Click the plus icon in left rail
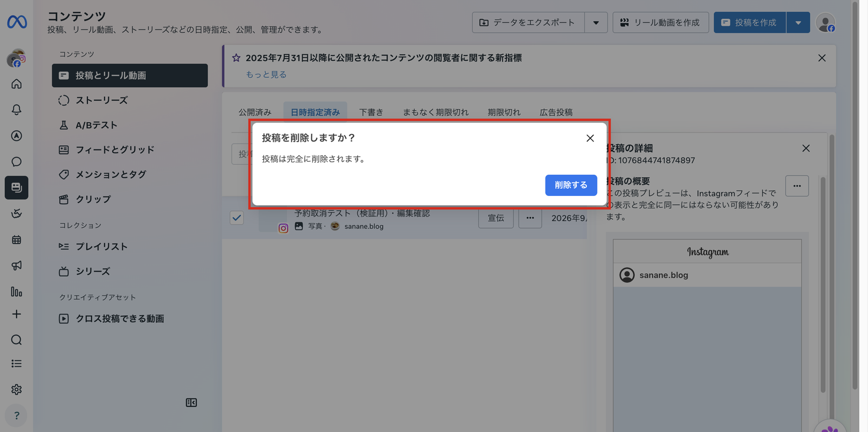868x432 pixels. (17, 314)
